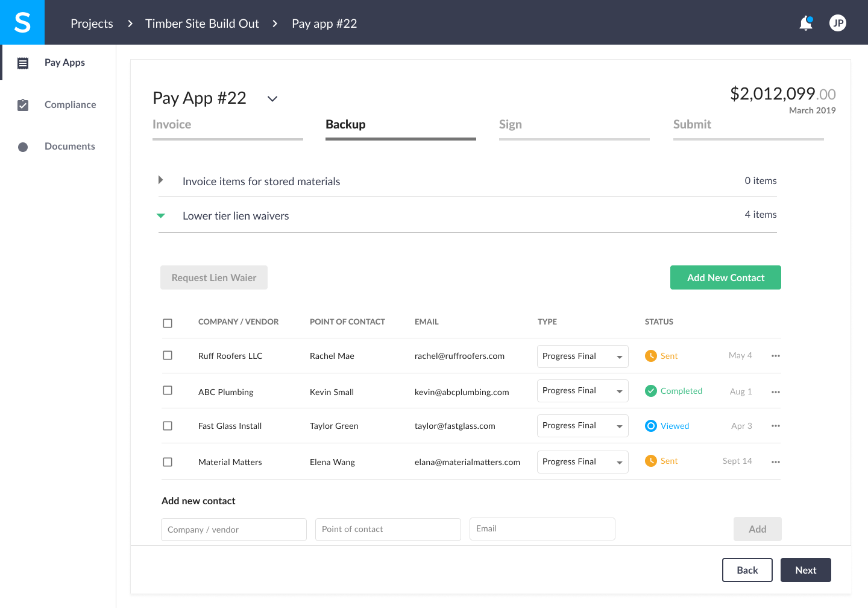868x608 pixels.
Task: Focus the Email input field
Action: [542, 528]
